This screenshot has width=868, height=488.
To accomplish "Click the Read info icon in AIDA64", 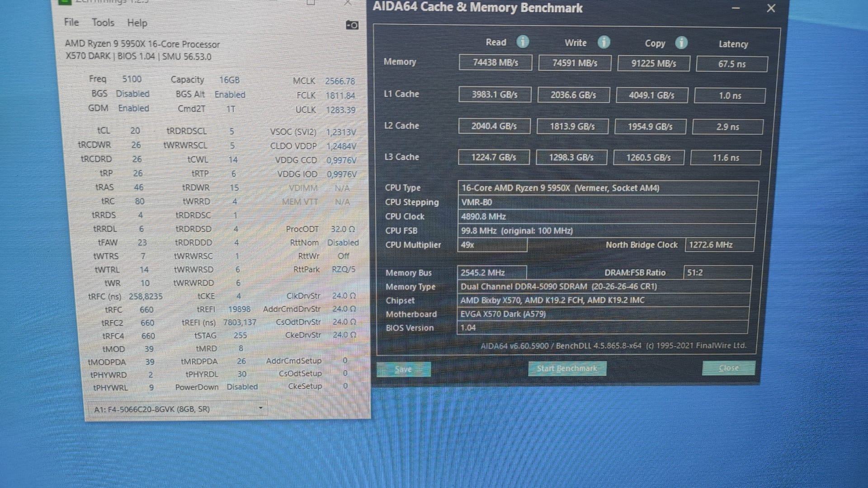I will click(x=523, y=42).
